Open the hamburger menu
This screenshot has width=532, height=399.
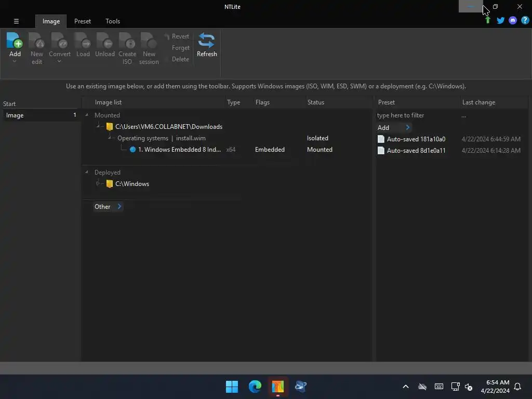(16, 21)
